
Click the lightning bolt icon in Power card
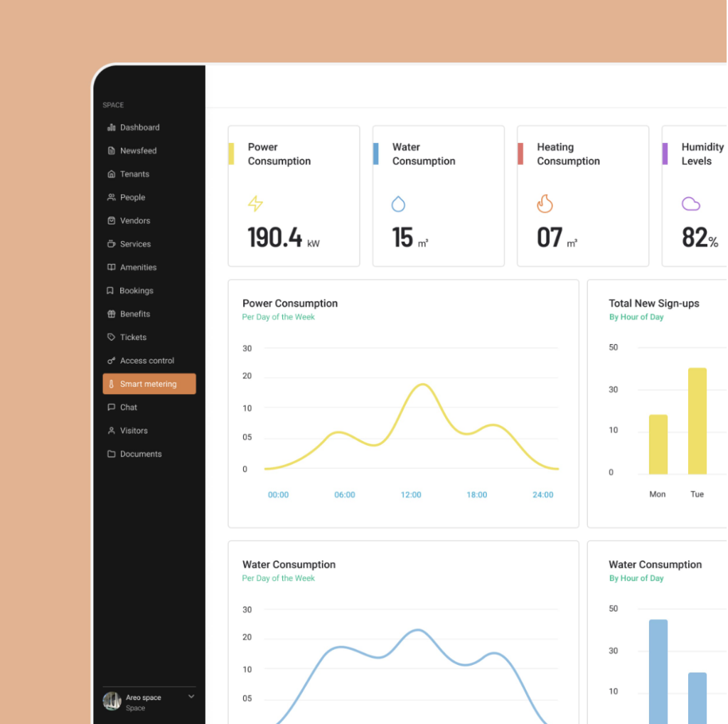[x=255, y=203]
